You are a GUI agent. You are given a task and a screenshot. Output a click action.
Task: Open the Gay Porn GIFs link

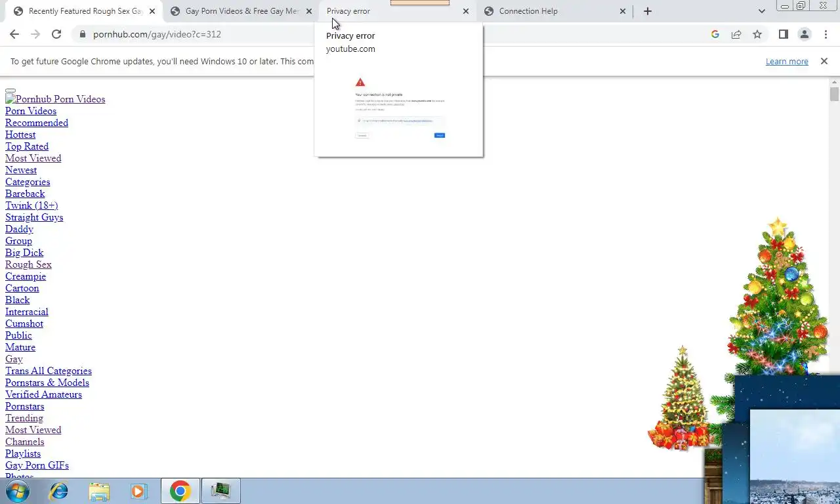[37, 465]
